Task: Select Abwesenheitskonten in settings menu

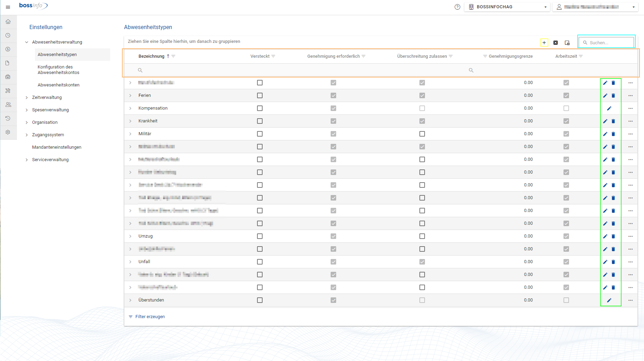Action: coord(58,85)
